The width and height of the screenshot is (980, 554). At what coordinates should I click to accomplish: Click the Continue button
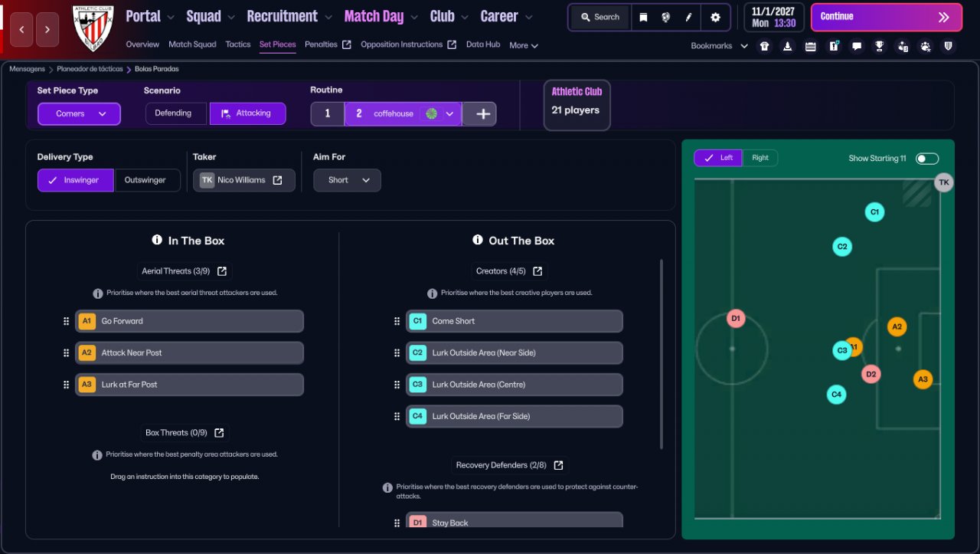(886, 17)
